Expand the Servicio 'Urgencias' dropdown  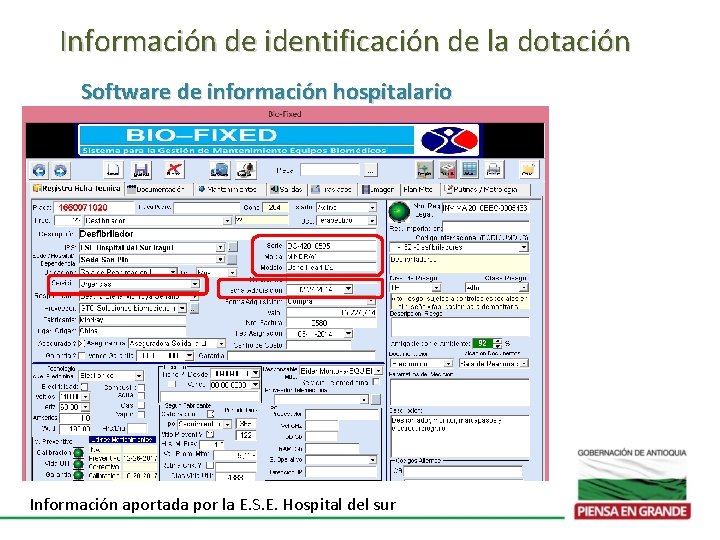tap(195, 284)
